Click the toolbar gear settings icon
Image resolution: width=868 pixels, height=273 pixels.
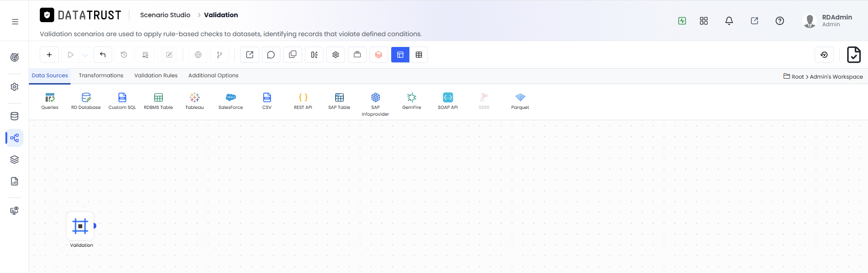click(x=336, y=55)
